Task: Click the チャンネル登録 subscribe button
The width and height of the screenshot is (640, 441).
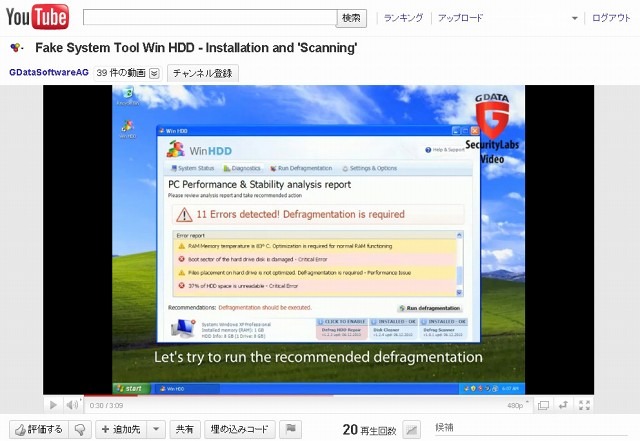Action: 202,73
